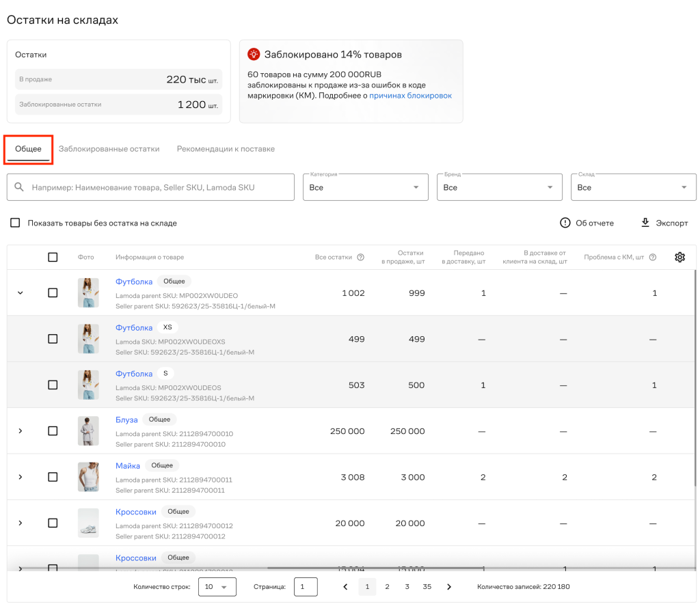700x604 pixels.
Task: Click the product search input field
Action: click(150, 187)
